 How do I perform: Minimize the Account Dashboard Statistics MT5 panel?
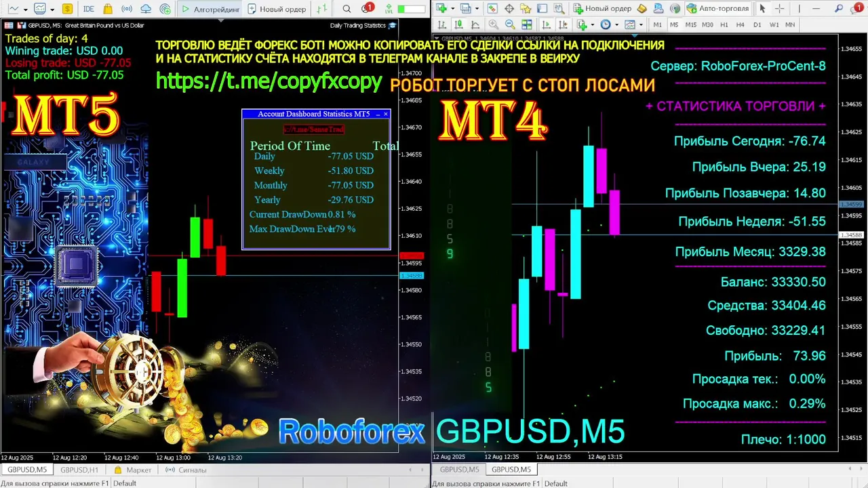tap(377, 114)
